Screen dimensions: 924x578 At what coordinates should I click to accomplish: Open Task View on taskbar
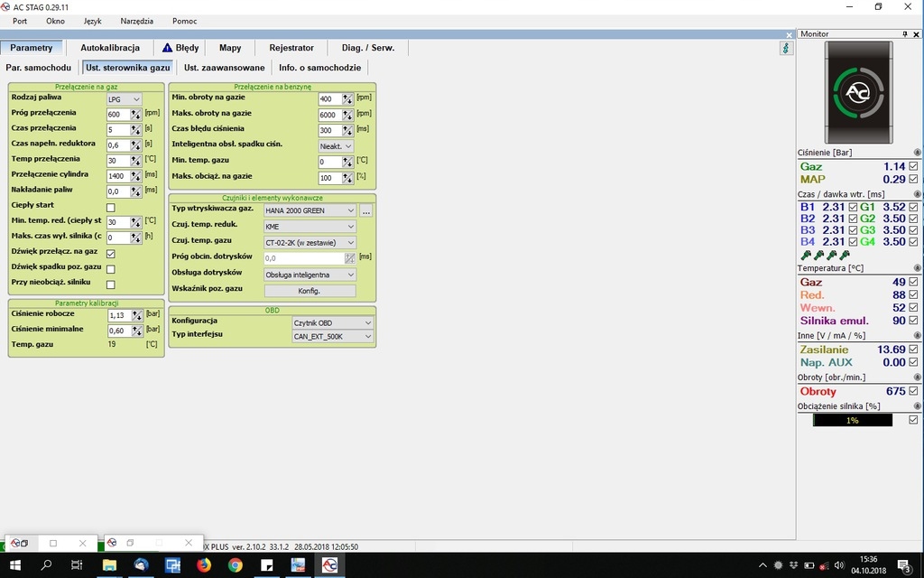tap(77, 565)
